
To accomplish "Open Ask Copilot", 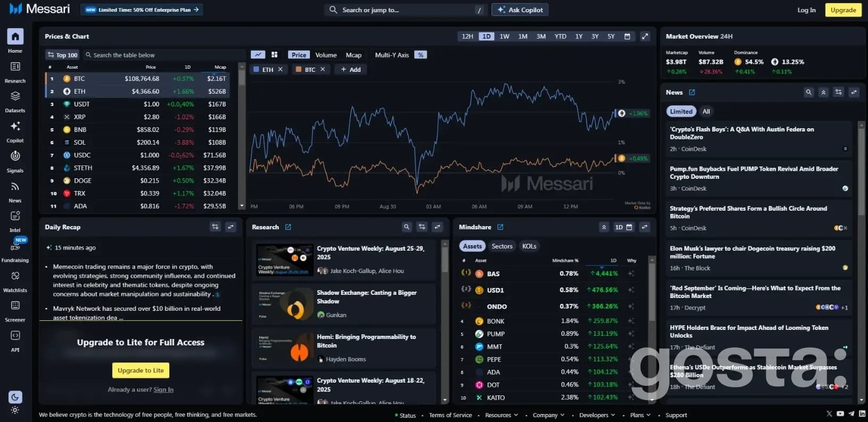I will (x=520, y=10).
